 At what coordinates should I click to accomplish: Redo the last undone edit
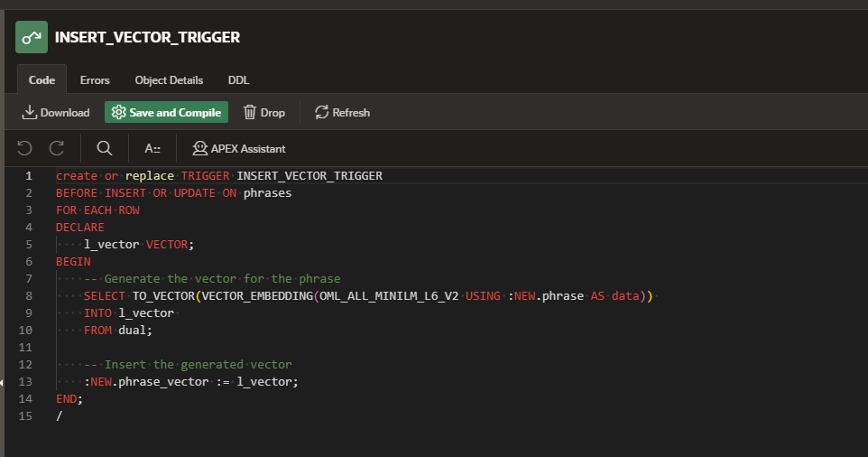(x=57, y=148)
